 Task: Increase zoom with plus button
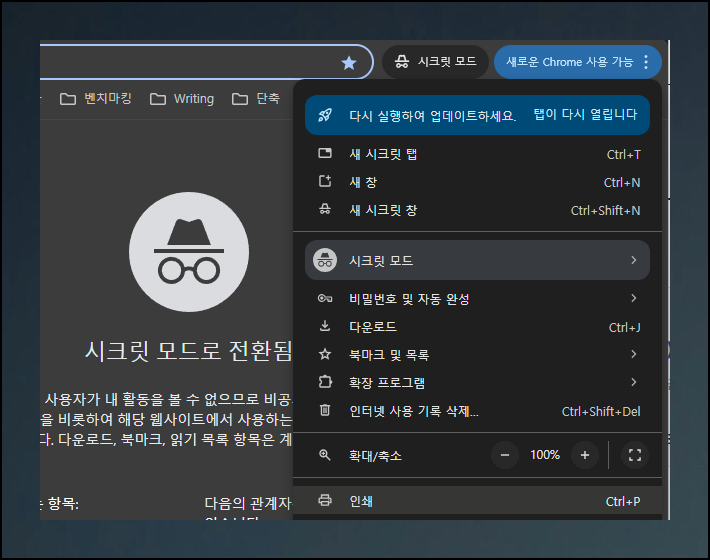click(x=585, y=455)
